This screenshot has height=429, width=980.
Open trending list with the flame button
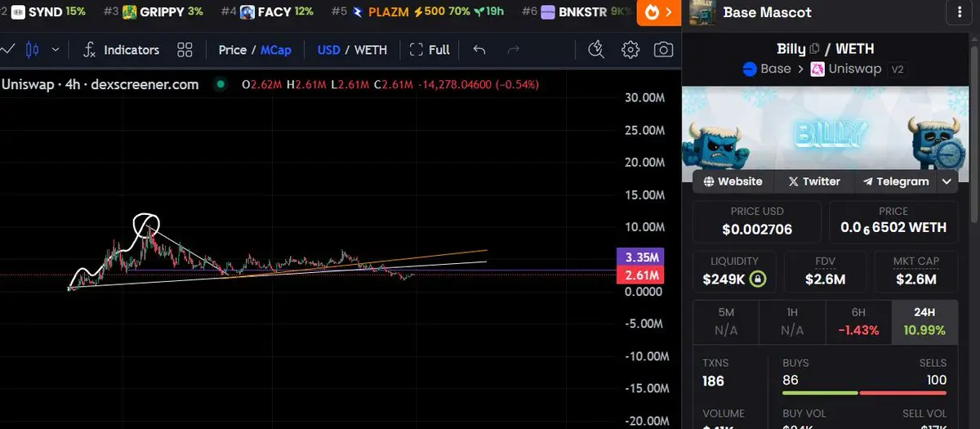coord(658,12)
